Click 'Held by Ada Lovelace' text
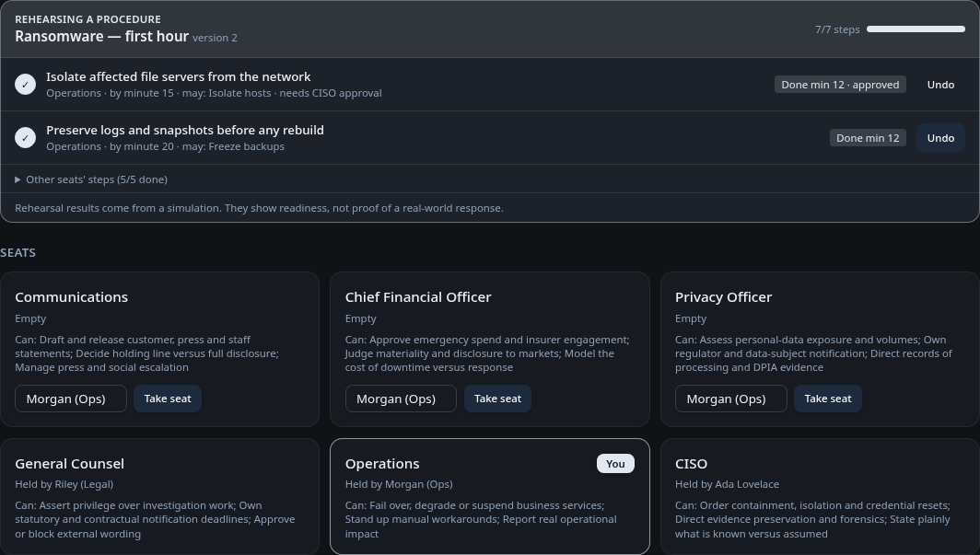 [x=727, y=484]
